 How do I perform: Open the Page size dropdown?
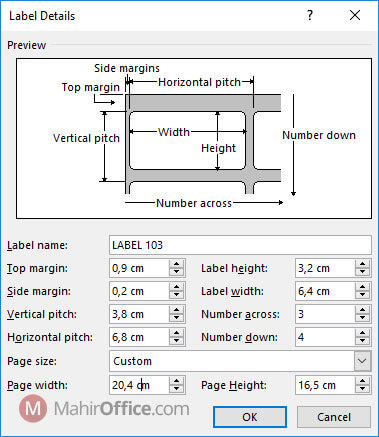pyautogui.click(x=362, y=361)
